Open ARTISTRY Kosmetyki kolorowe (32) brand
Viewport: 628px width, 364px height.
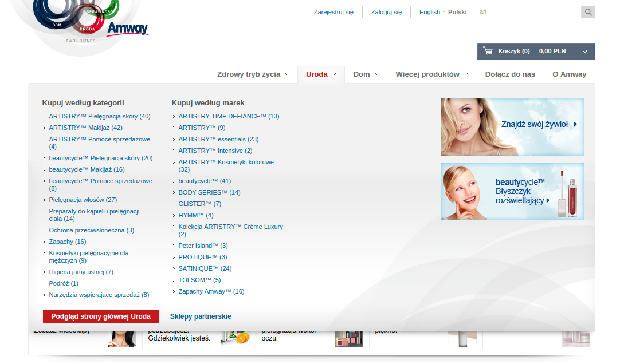226,166
